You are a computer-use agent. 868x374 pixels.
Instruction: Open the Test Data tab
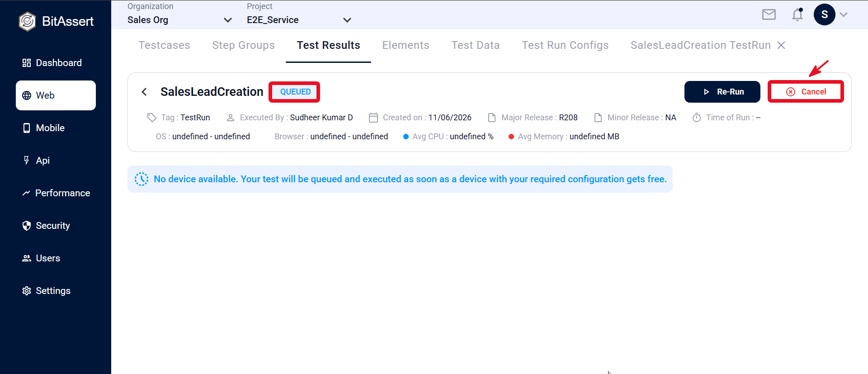[476, 45]
